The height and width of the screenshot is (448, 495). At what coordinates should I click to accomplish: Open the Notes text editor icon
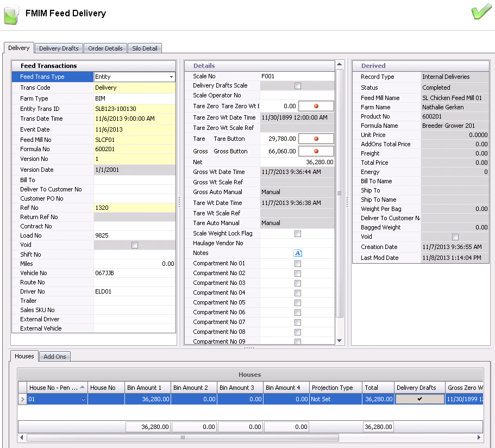pyautogui.click(x=296, y=253)
